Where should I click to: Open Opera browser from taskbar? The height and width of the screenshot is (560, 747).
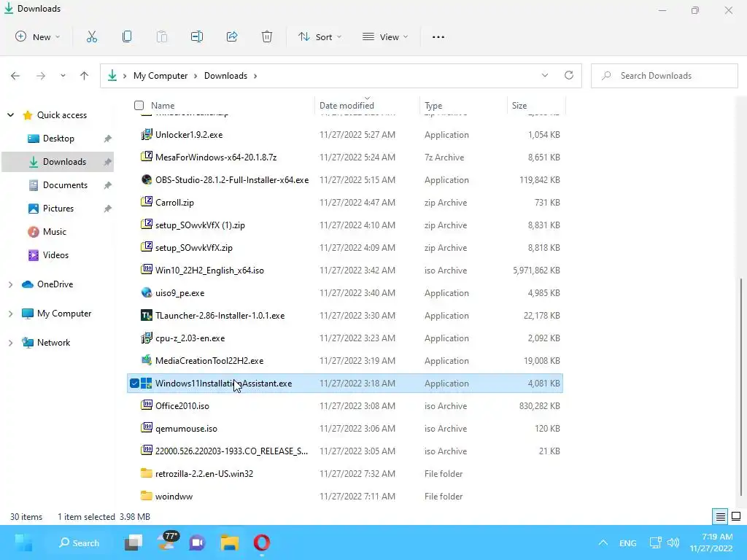tap(262, 542)
